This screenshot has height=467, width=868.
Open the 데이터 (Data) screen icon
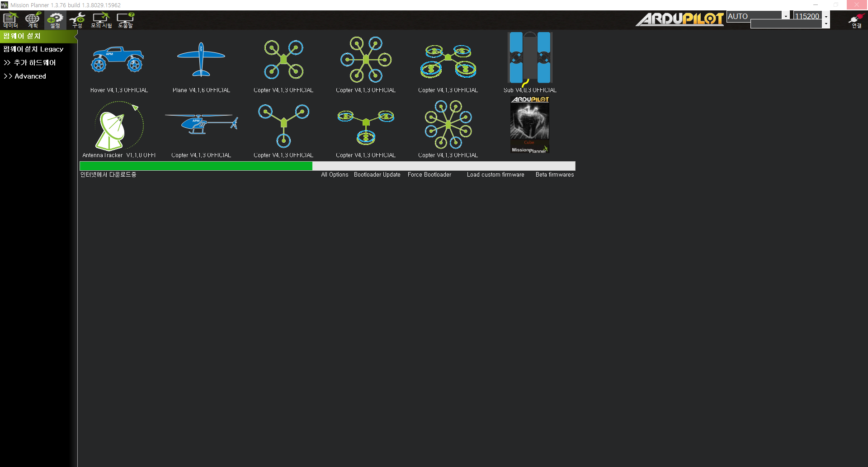pyautogui.click(x=10, y=20)
